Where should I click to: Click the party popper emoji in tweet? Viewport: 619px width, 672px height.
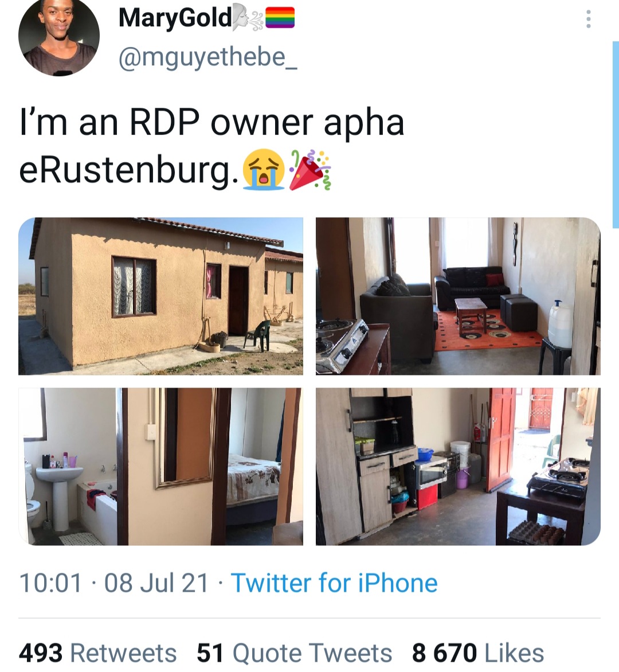tap(310, 169)
